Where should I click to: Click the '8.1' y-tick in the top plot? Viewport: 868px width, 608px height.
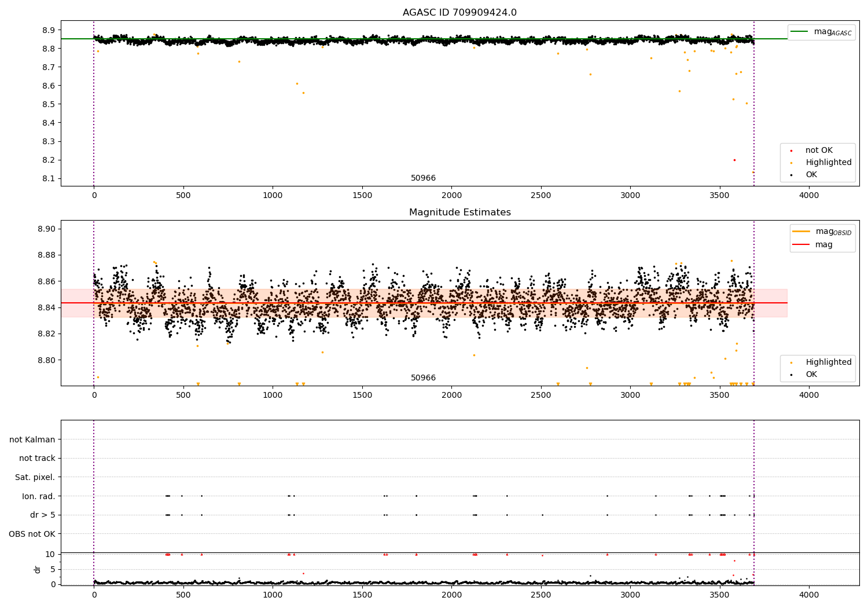pyautogui.click(x=49, y=178)
